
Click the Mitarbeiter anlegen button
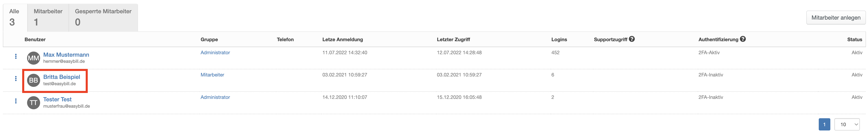click(836, 18)
